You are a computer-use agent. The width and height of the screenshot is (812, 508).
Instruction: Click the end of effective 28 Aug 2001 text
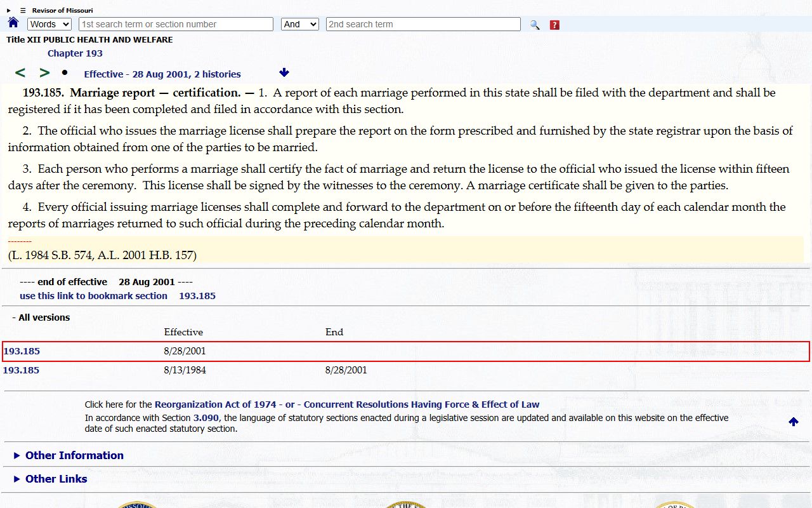coord(106,282)
